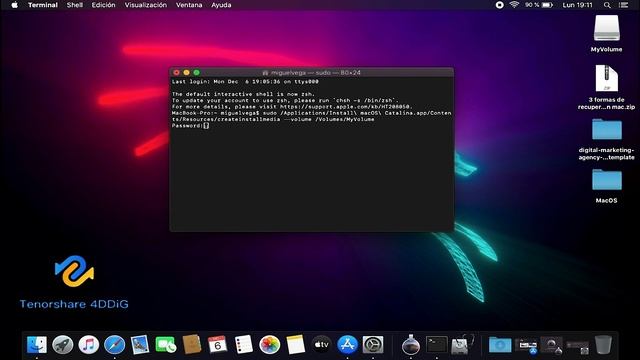The image size is (640, 360).
Task: Open the Terminal application menu
Action: [43, 5]
